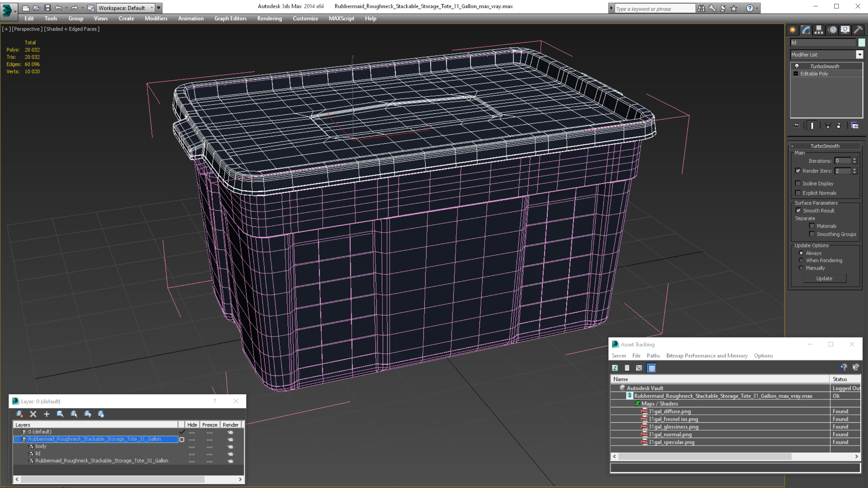
Task: Toggle the Smooth Result checkbox
Action: tap(799, 210)
